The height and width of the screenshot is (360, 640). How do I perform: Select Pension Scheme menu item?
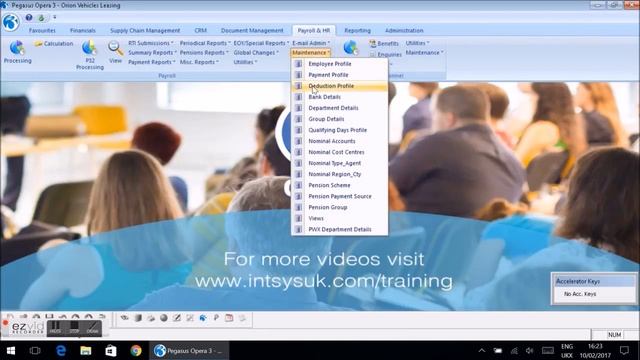tap(340, 185)
